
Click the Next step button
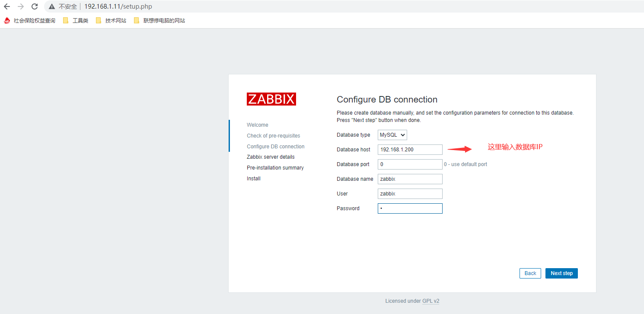click(561, 273)
